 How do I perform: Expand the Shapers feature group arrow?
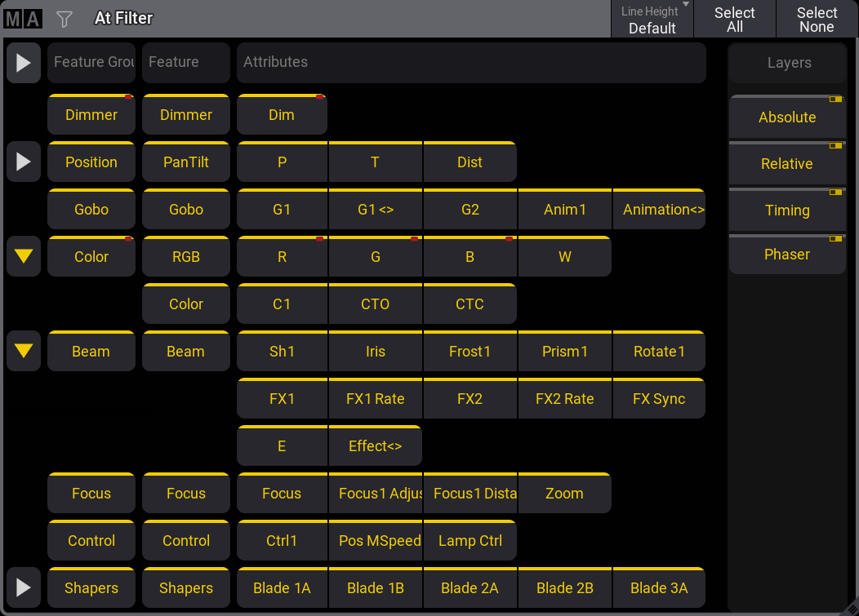click(x=24, y=588)
